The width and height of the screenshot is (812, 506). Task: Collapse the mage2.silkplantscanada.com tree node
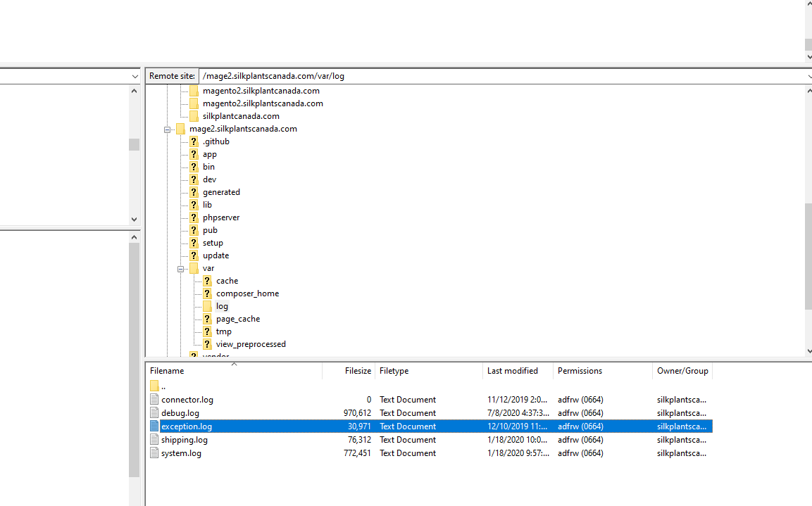click(x=167, y=128)
